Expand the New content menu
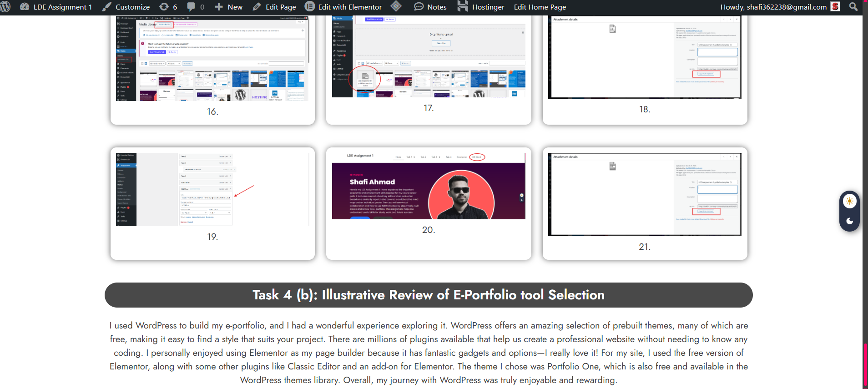The image size is (868, 389). tap(229, 7)
